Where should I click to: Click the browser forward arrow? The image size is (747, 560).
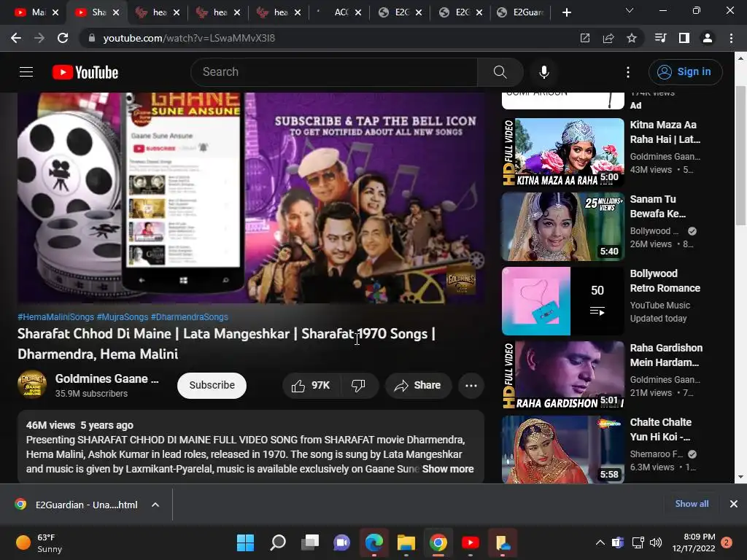39,38
